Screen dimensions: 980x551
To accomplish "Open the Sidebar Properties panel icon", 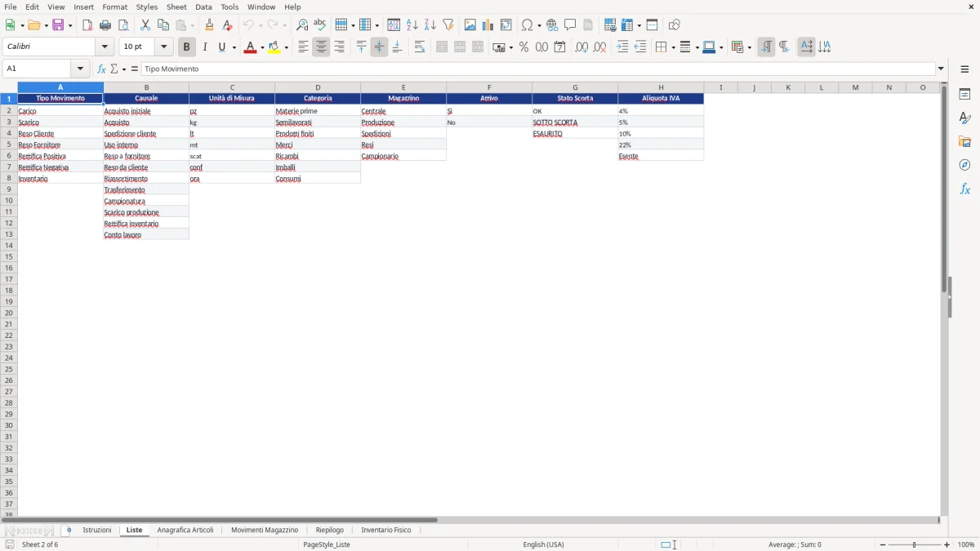I will pos(964,95).
